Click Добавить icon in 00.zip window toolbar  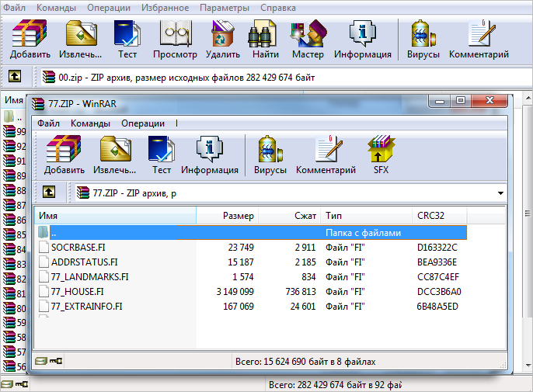pyautogui.click(x=30, y=33)
